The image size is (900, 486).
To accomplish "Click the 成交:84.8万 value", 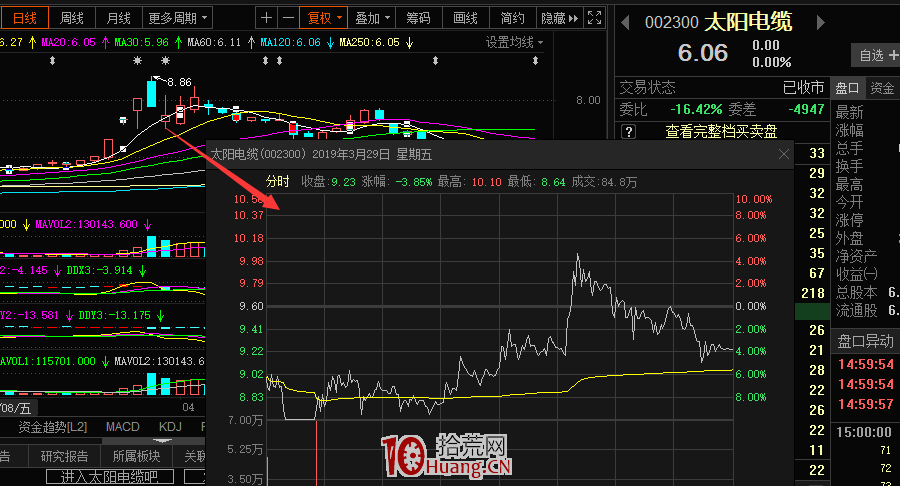I will (604, 182).
